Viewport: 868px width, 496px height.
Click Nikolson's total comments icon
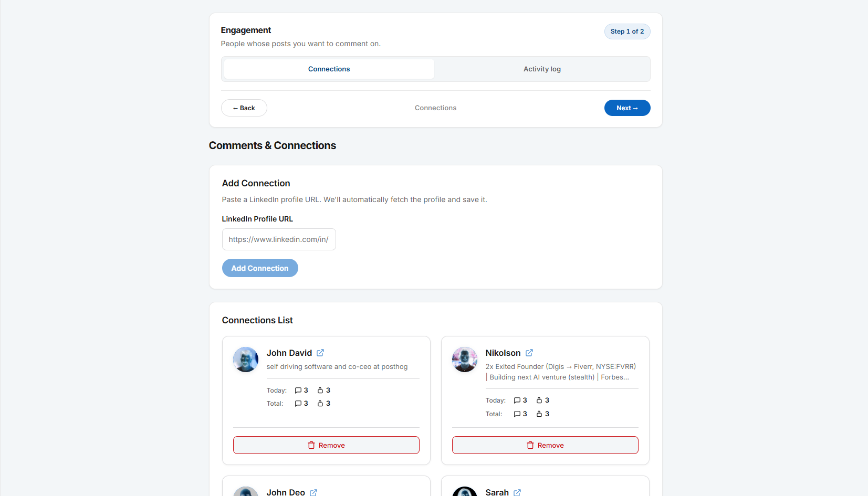point(517,414)
